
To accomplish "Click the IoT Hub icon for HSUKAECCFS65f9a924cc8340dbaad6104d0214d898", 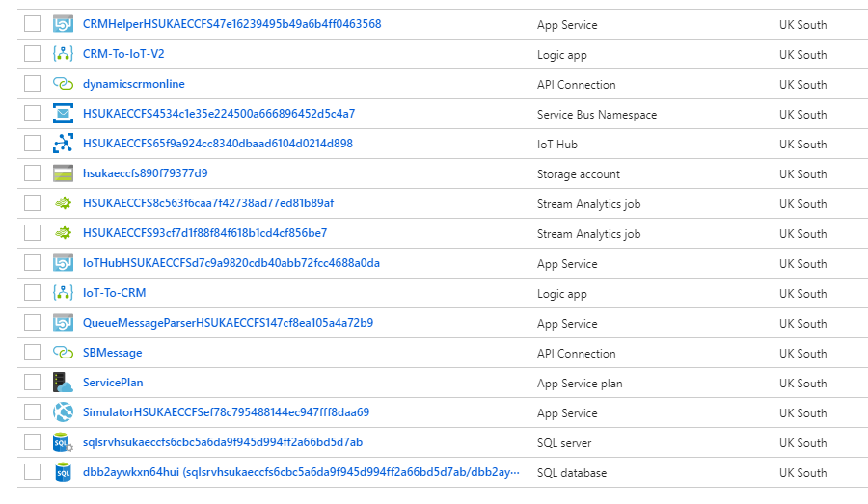I will click(x=63, y=144).
